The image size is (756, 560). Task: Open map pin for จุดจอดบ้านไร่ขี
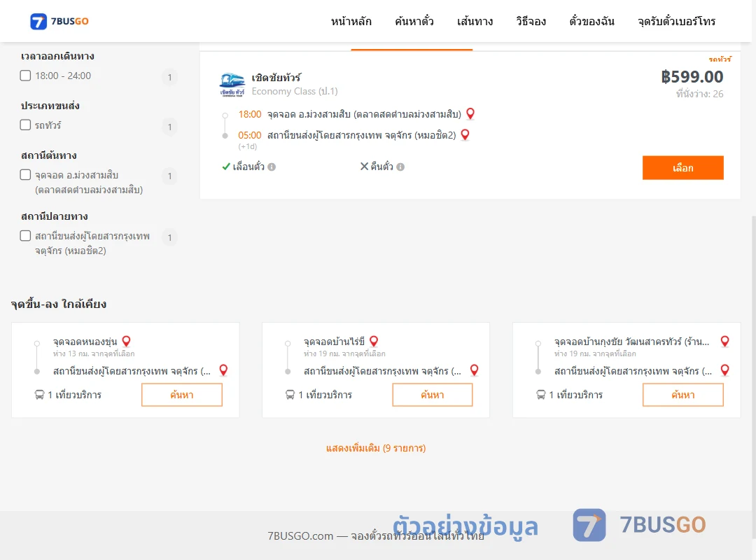(x=374, y=342)
